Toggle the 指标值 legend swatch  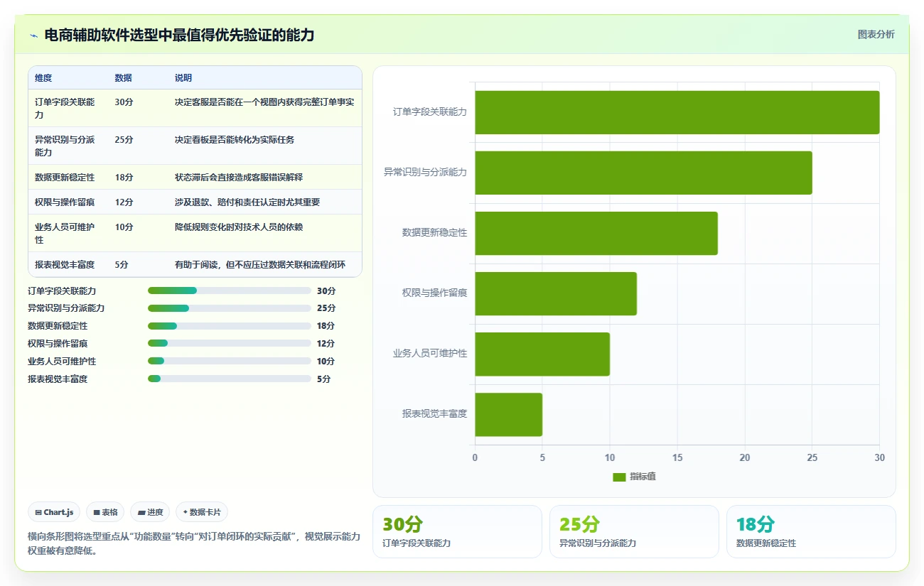pos(619,477)
